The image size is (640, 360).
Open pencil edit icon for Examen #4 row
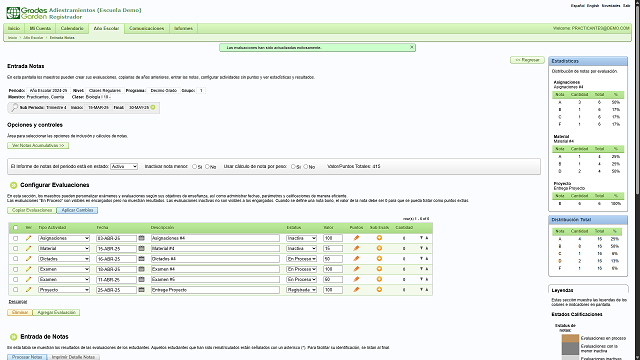click(28, 269)
